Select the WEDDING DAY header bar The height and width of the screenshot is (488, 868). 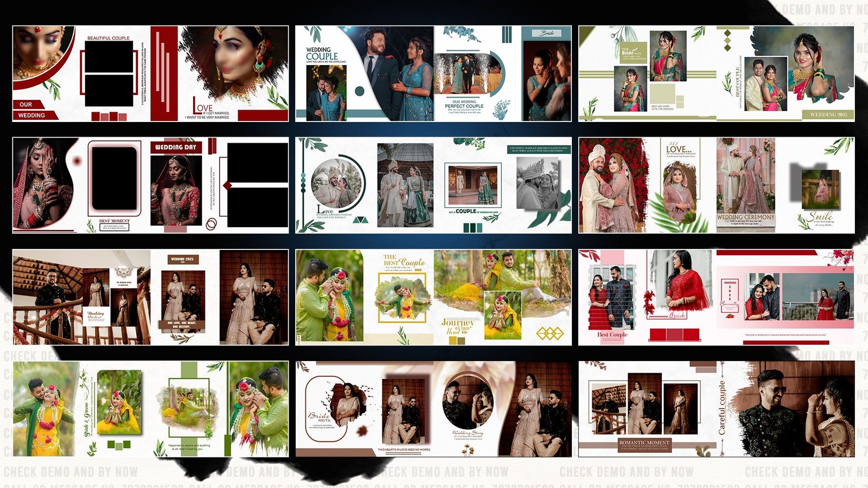point(177,147)
